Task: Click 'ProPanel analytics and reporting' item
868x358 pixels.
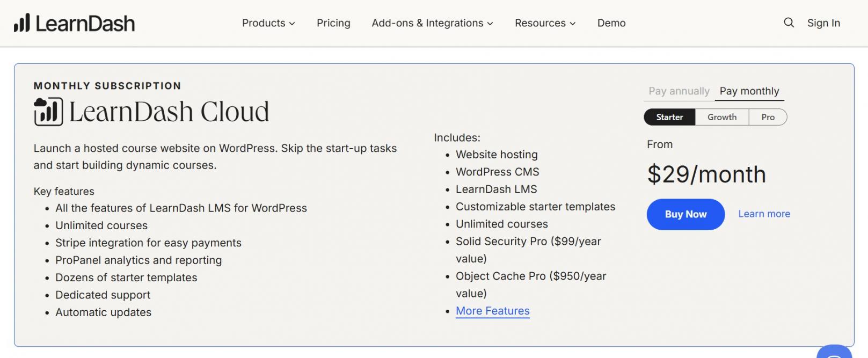Action: [138, 260]
